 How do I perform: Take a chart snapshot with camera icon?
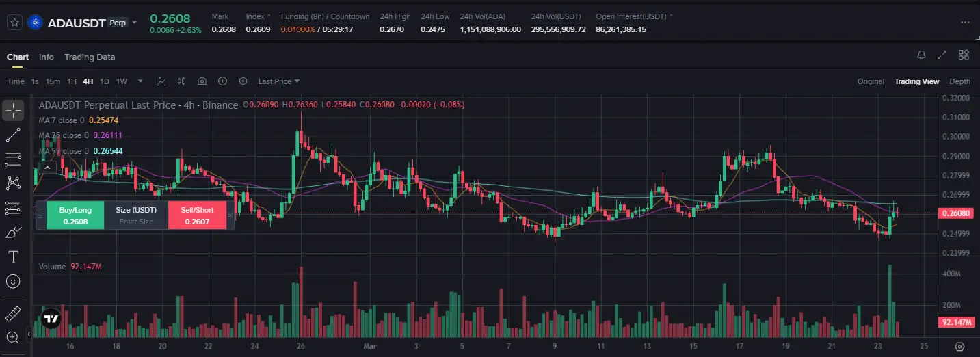pos(202,81)
